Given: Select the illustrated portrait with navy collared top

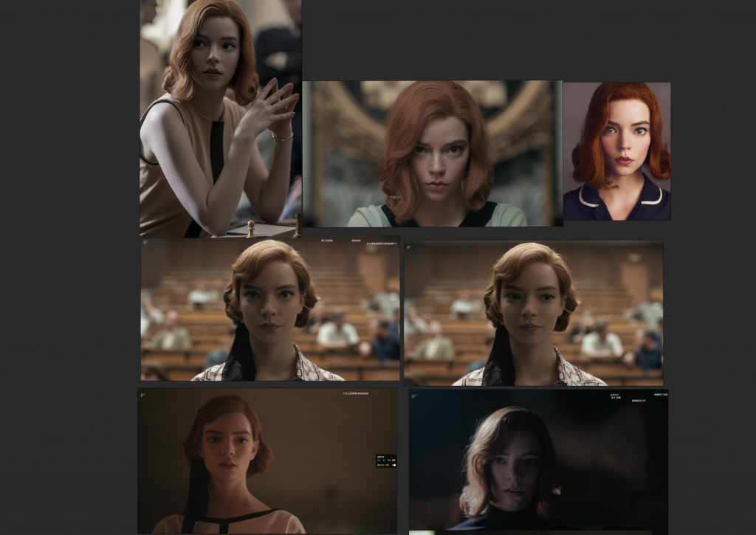Looking at the screenshot, I should pyautogui.click(x=616, y=151).
